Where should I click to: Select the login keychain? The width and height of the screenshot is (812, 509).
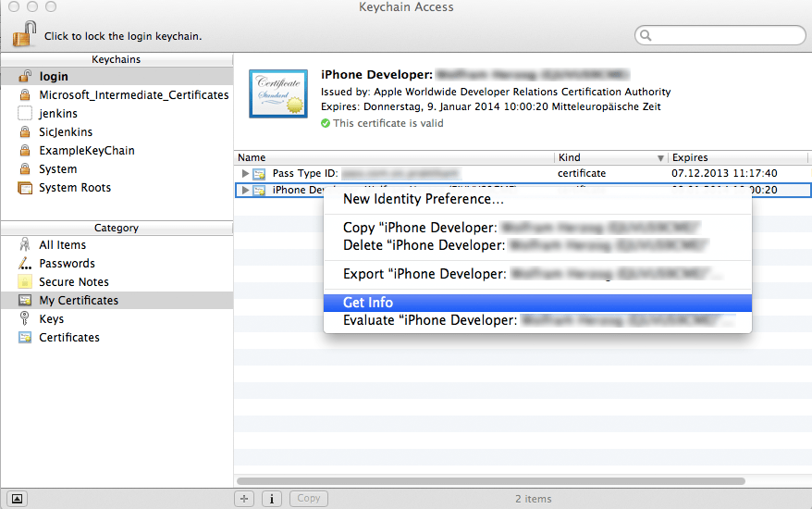point(117,76)
